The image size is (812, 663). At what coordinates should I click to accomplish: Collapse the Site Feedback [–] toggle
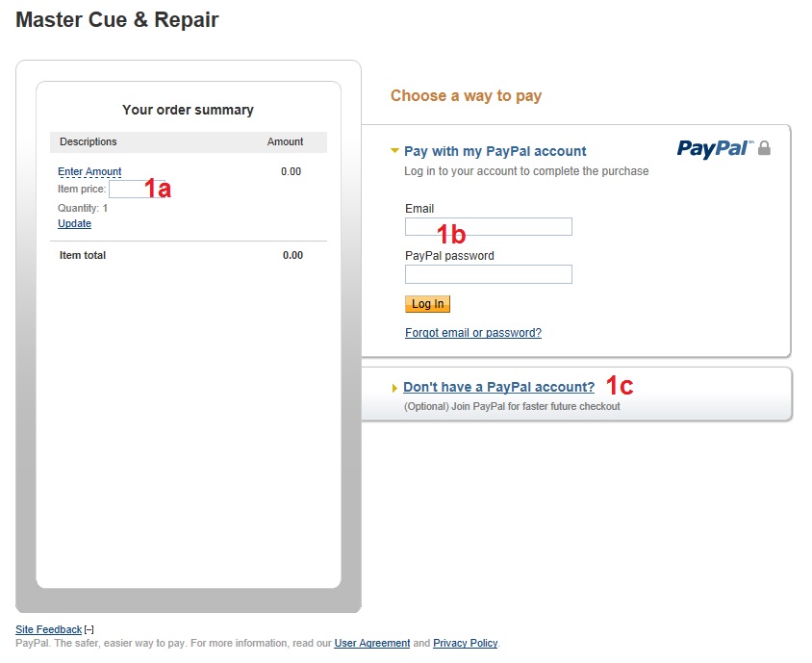(89, 630)
